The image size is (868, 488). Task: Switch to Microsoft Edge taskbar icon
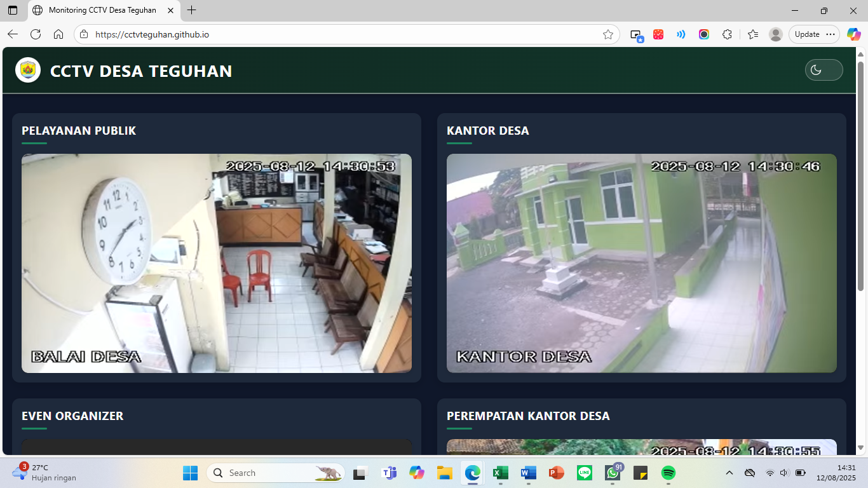[472, 473]
